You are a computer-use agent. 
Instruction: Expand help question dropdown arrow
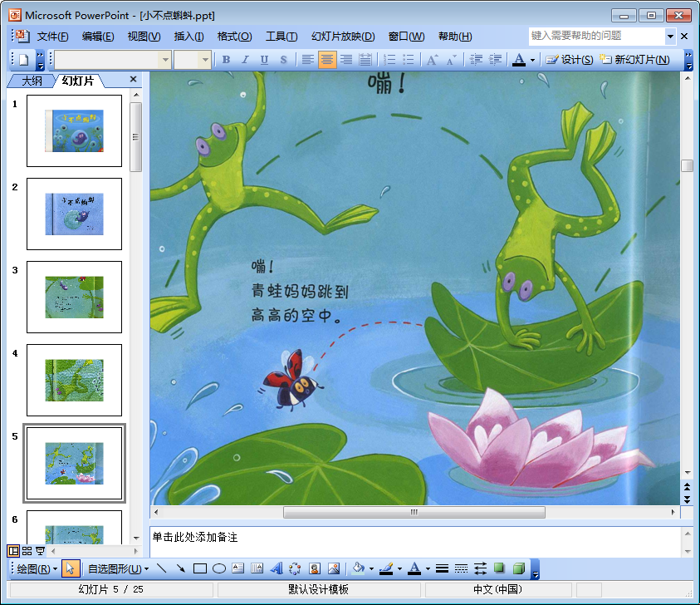(x=670, y=37)
